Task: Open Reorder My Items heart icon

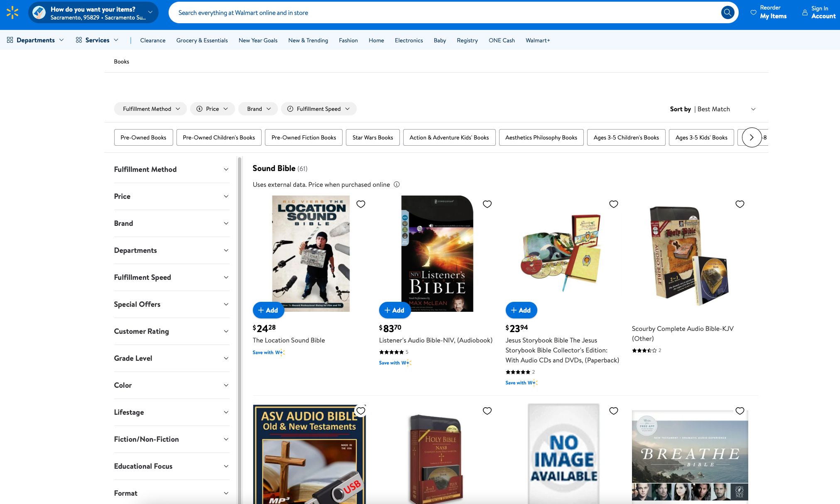Action: pos(753,12)
